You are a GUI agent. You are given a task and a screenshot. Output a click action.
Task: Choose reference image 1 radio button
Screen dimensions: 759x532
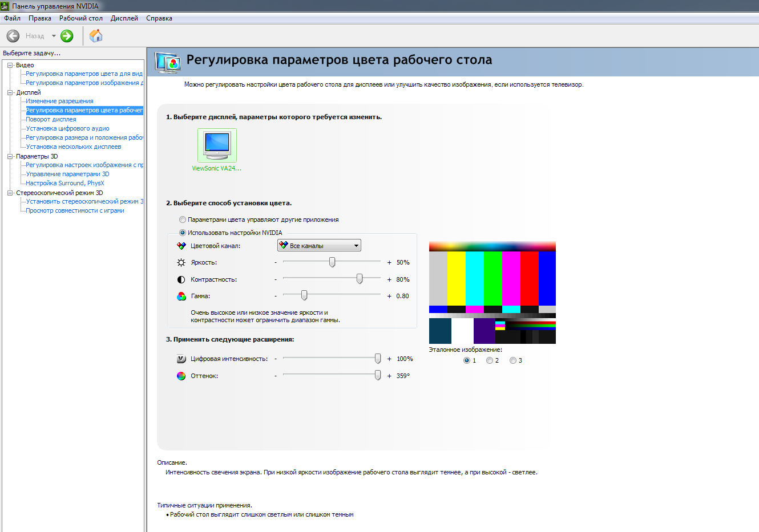coord(467,360)
